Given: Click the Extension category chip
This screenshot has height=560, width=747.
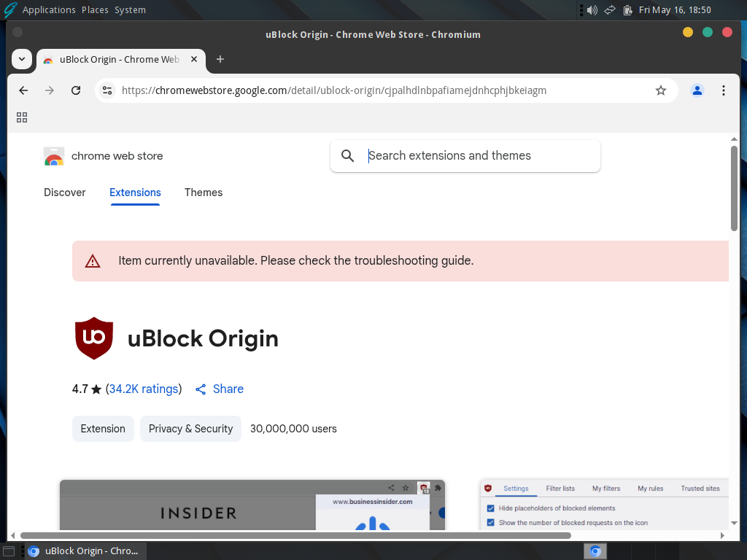Looking at the screenshot, I should click(x=103, y=429).
